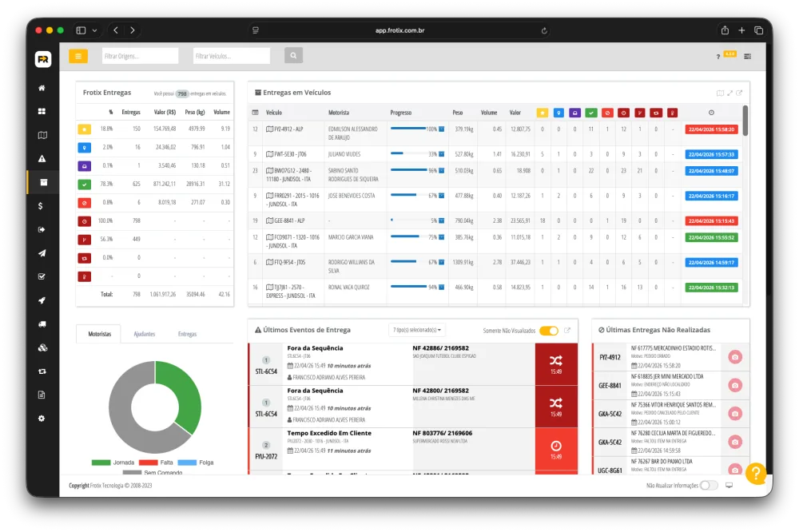Open the warning triangle alerts in the sidebar

42,158
